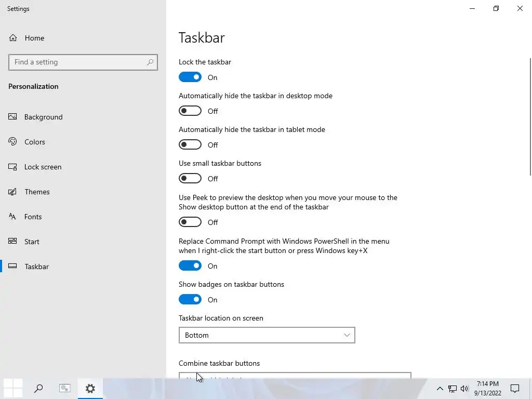
Task: Disable Replace Command Prompt with PowerShell
Action: 190,265
